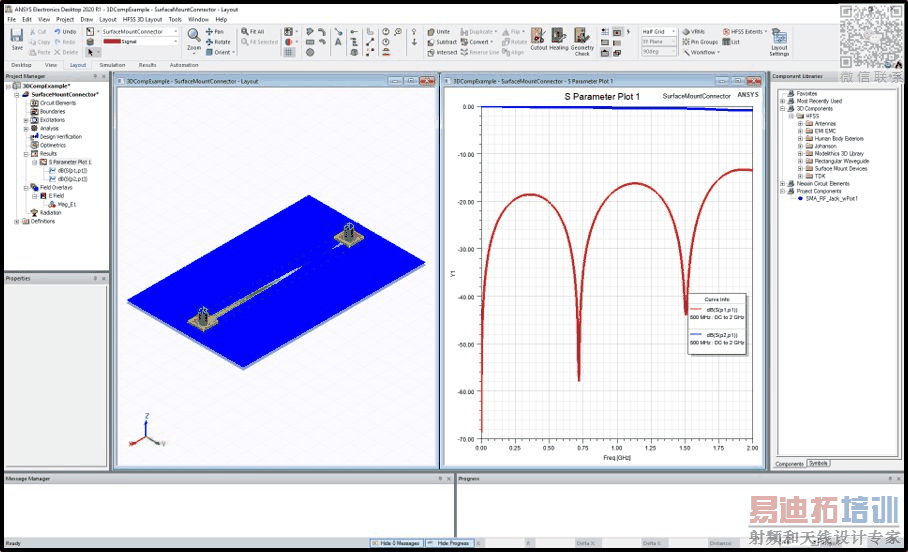Image resolution: width=908 pixels, height=552 pixels.
Task: Activate the Rotate view tool
Action: [218, 42]
